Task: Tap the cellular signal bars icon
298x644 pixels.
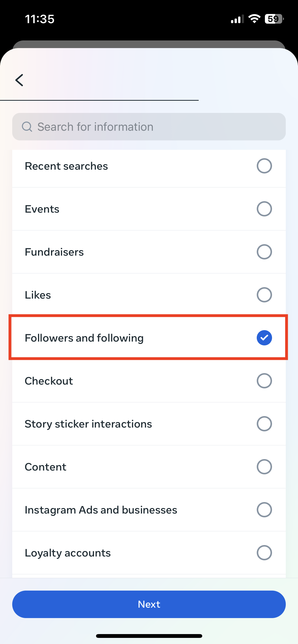Action: click(237, 19)
